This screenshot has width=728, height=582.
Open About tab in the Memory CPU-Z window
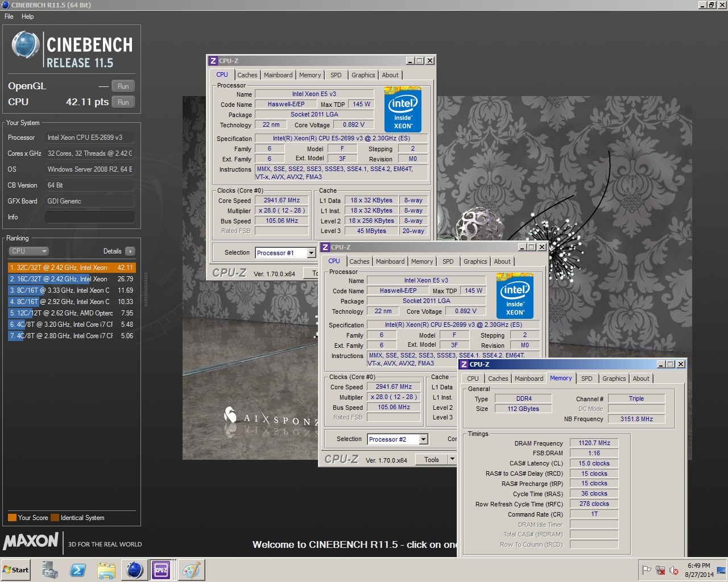641,379
